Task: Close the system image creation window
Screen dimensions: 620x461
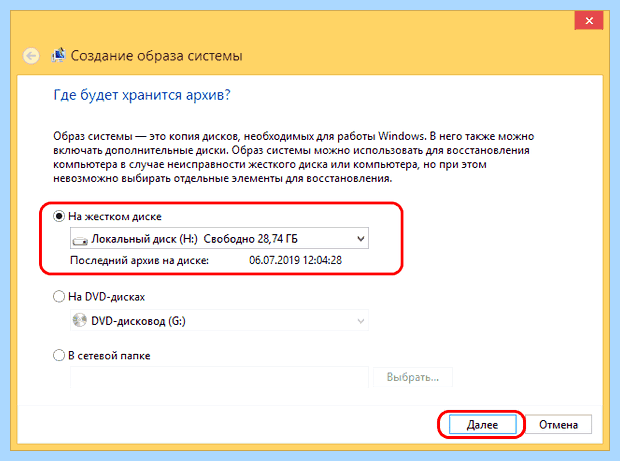Action: point(589,21)
